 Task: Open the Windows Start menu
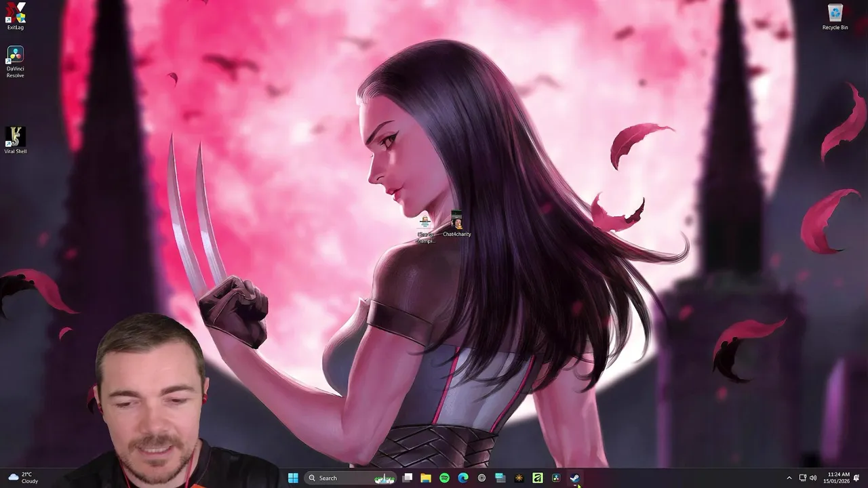pyautogui.click(x=293, y=478)
